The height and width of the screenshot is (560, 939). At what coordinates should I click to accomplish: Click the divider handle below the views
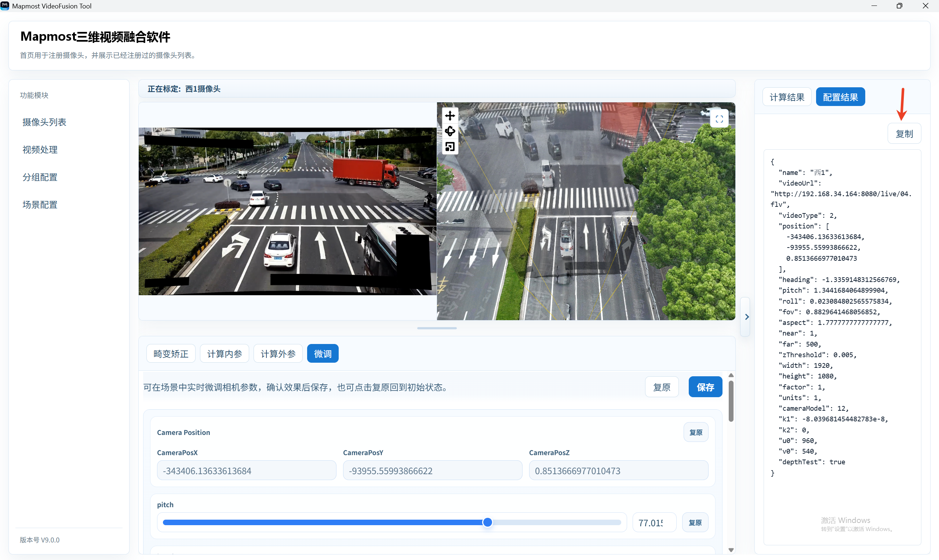tap(437, 328)
